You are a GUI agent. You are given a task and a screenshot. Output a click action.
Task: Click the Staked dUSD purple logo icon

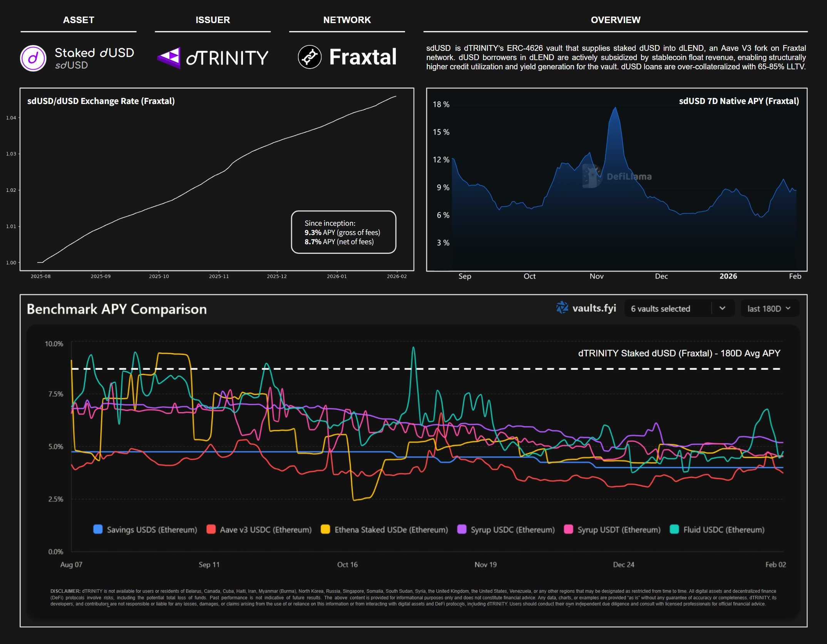coord(33,58)
